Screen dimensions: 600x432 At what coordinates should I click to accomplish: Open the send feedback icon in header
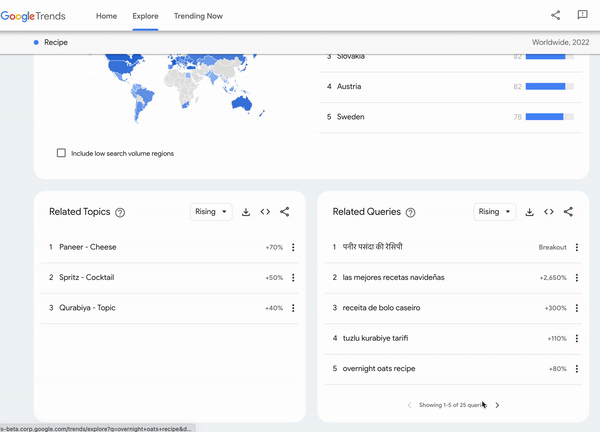coord(582,15)
